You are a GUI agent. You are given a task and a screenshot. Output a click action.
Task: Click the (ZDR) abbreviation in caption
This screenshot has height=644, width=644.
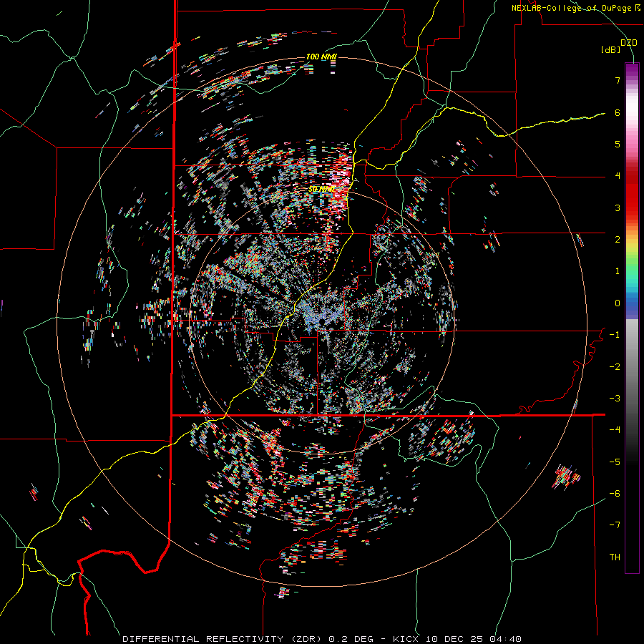click(x=306, y=639)
